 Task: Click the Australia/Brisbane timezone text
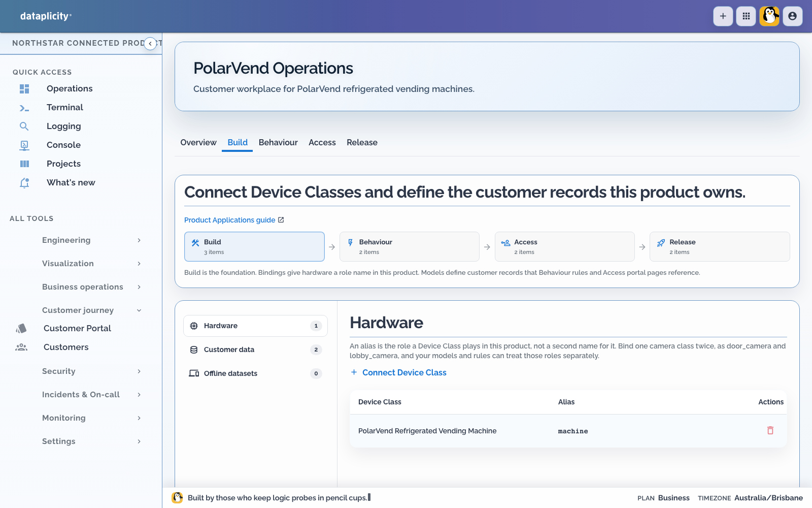(768, 498)
